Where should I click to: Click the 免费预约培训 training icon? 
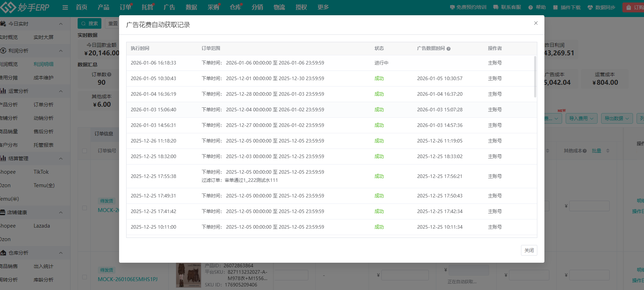click(x=452, y=7)
